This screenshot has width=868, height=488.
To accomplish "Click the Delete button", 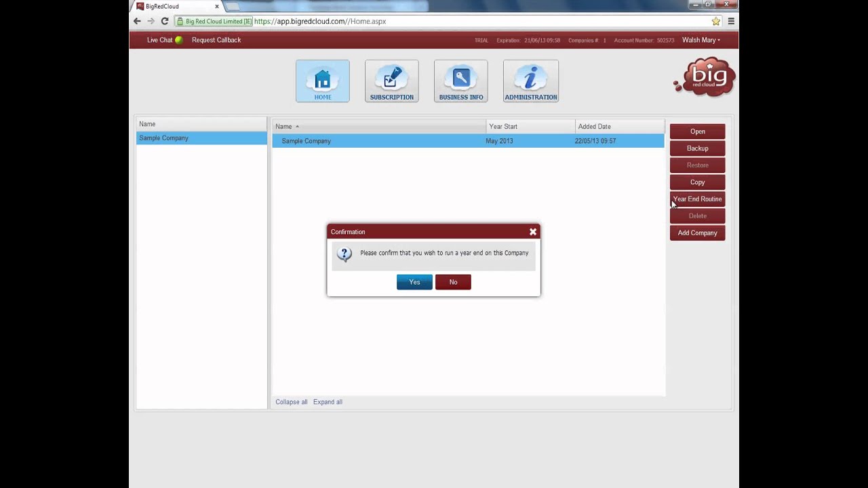I will coord(698,216).
